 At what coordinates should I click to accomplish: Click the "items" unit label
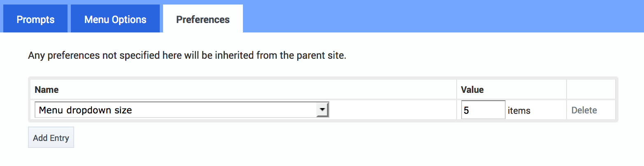point(519,111)
